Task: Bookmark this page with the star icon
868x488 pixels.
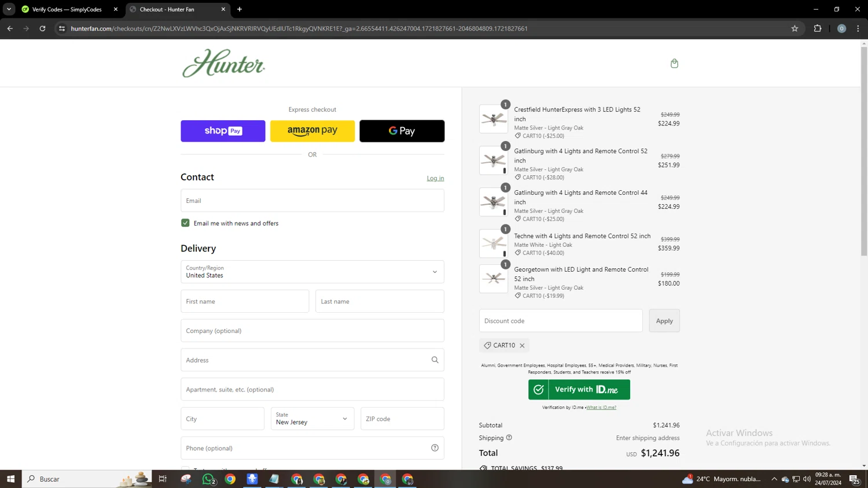Action: coord(795,28)
